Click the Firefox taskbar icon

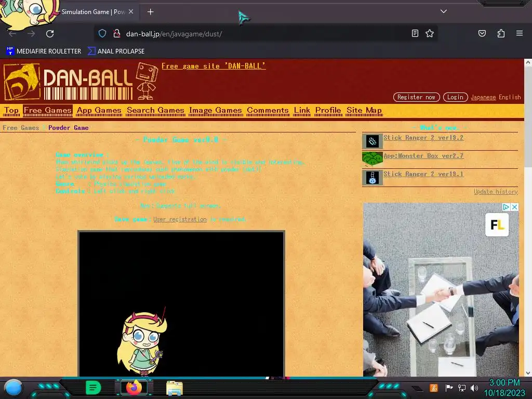pyautogui.click(x=134, y=388)
